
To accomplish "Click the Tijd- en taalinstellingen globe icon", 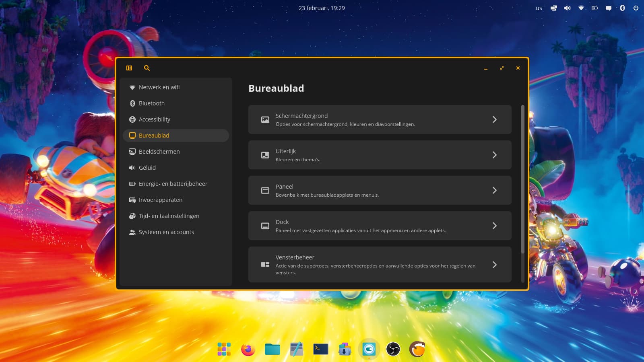I will click(132, 216).
